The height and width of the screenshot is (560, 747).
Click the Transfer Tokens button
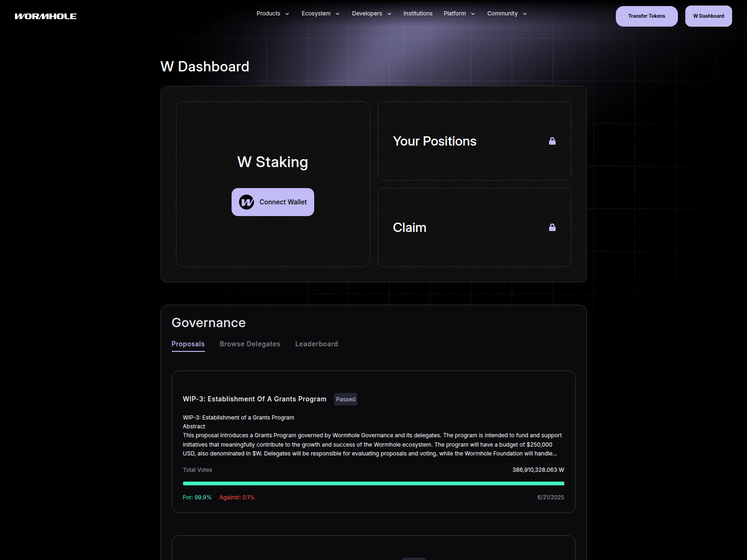(647, 16)
